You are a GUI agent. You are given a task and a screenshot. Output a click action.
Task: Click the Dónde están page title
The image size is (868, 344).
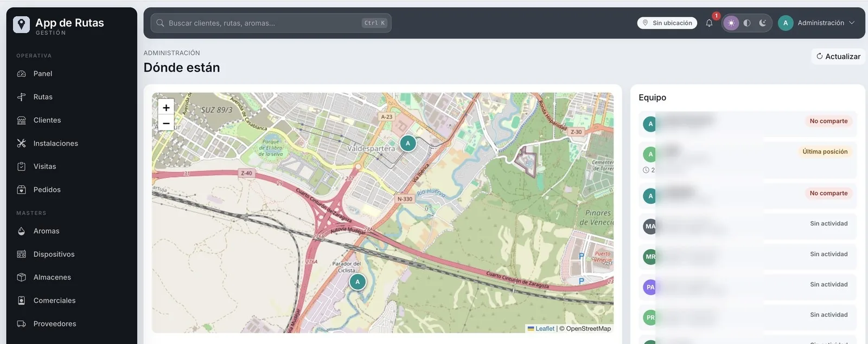tap(182, 68)
